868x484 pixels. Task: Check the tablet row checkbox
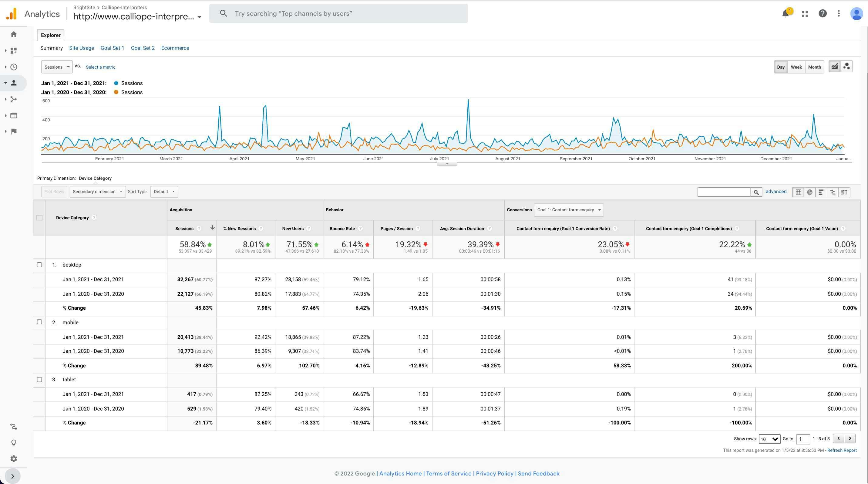pos(39,380)
